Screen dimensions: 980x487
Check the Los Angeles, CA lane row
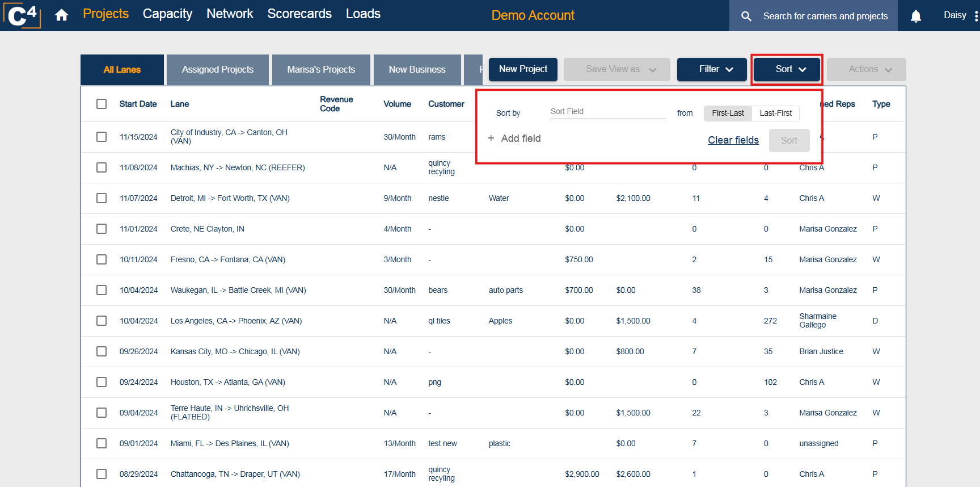point(102,321)
